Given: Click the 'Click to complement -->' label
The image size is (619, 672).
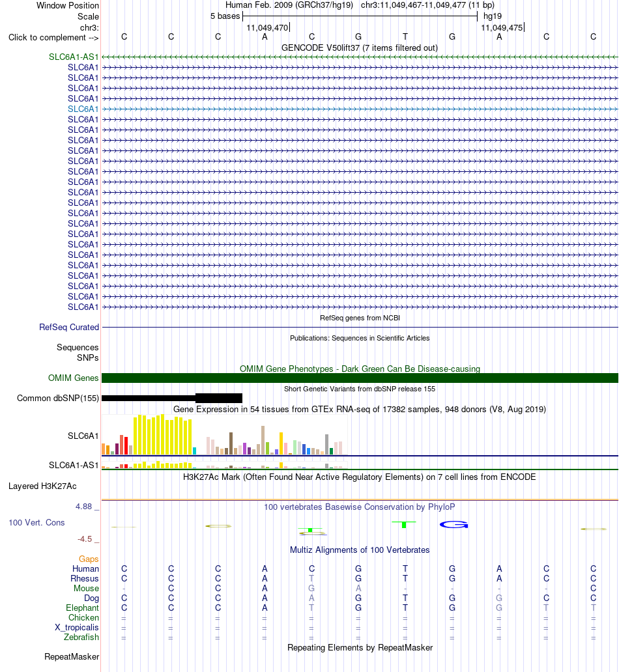Looking at the screenshot, I should [x=53, y=38].
